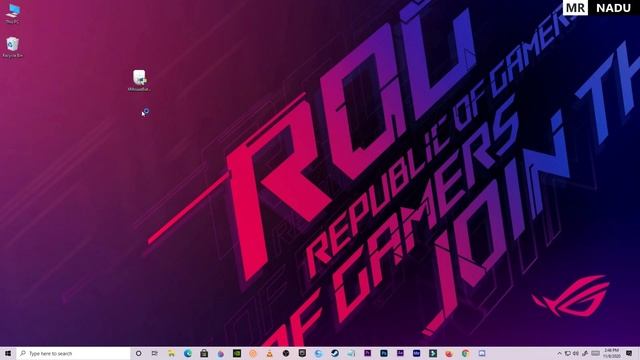Select the installer file icon on desktop
Screen dimensions: 640x360
point(139,80)
